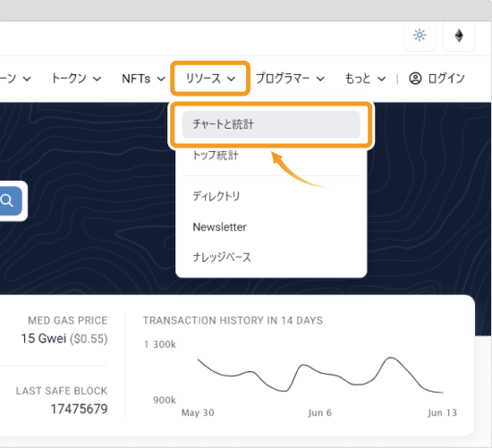Image resolution: width=492 pixels, height=448 pixels.
Task: Select チャートと統計 from the menu
Action: pos(271,124)
